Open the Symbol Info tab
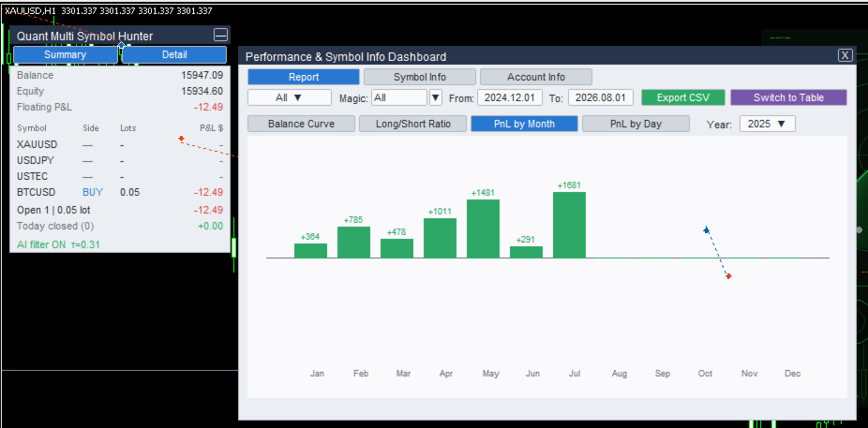 (420, 77)
